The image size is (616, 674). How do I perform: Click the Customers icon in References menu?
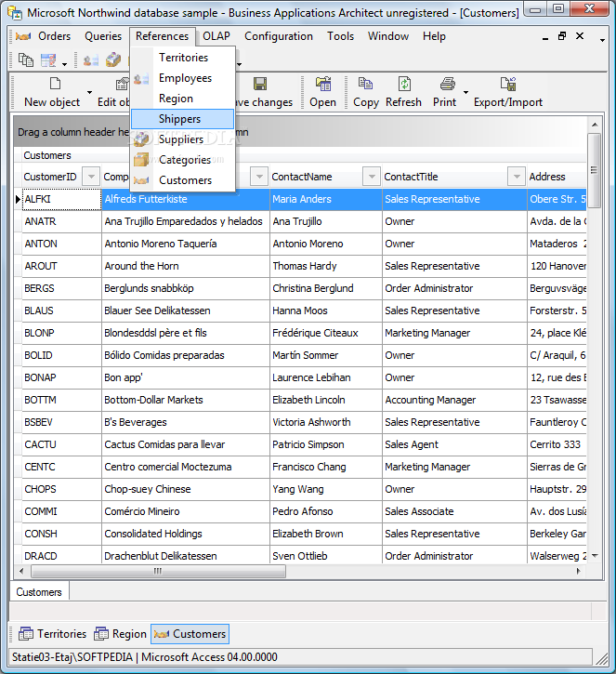[x=141, y=180]
